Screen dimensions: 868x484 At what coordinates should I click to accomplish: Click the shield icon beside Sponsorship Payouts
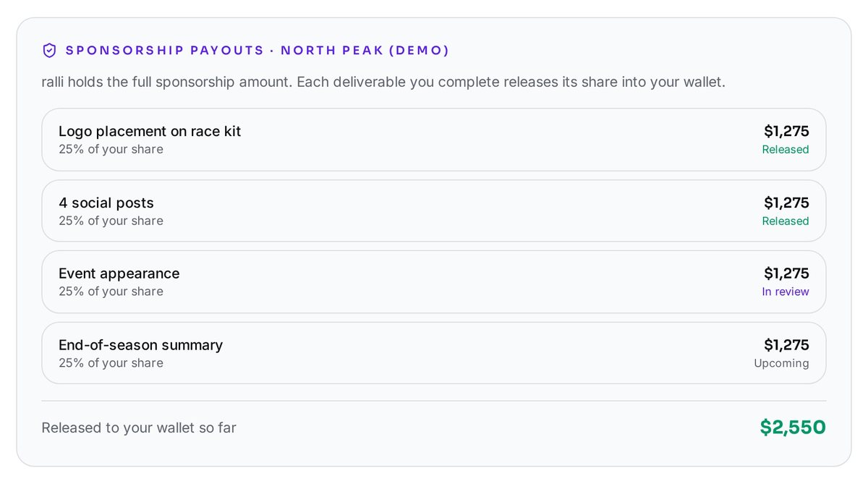49,51
